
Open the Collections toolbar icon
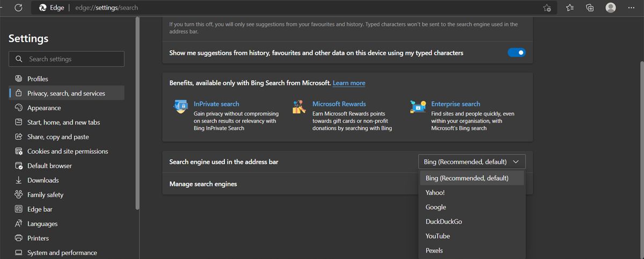pyautogui.click(x=590, y=8)
